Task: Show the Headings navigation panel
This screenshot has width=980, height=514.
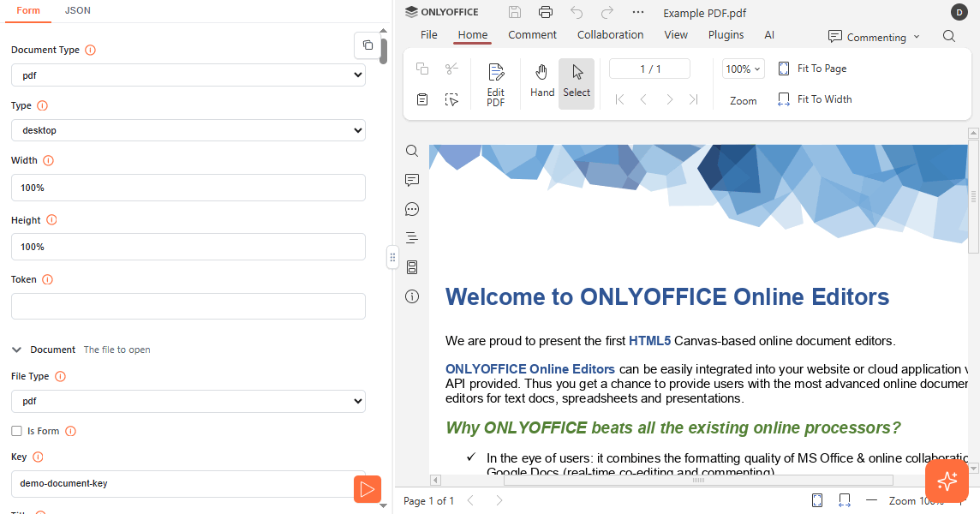Action: [412, 238]
